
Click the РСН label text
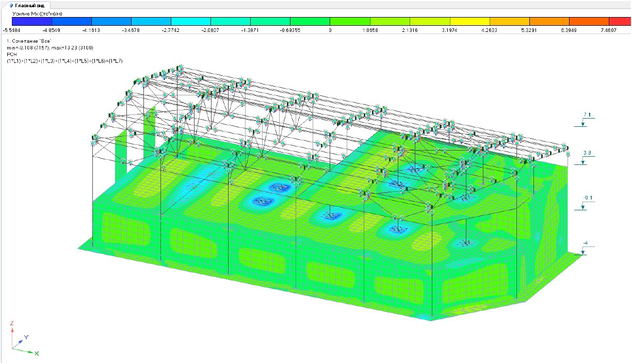point(11,54)
